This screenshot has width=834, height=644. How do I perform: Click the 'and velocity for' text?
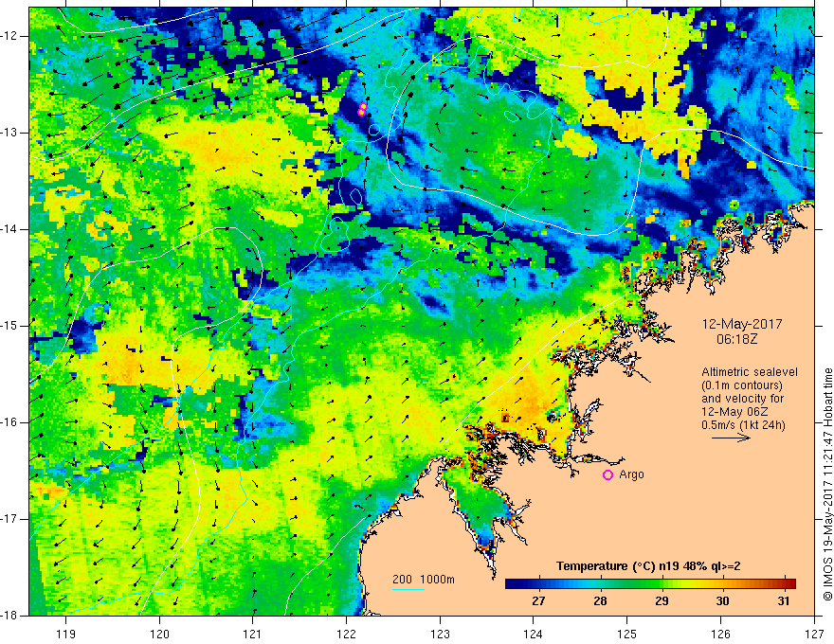point(742,399)
